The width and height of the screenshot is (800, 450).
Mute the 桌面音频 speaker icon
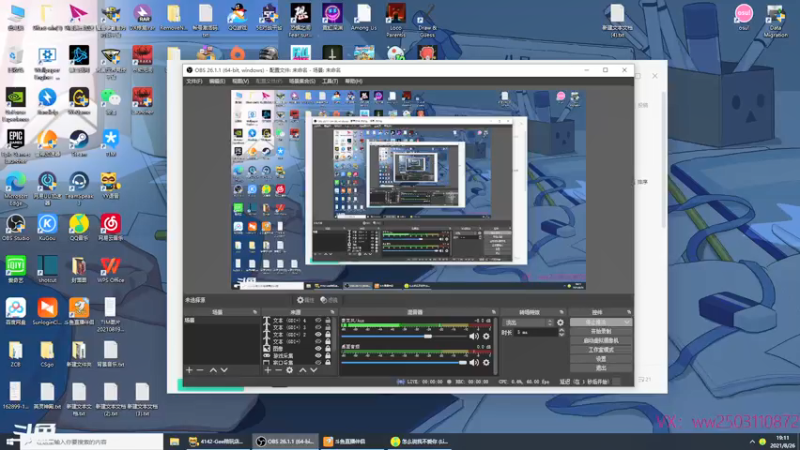click(474, 362)
